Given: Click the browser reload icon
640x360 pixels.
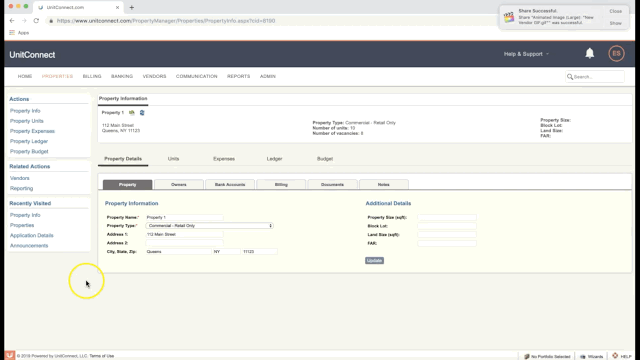Looking at the screenshot, I should tap(36, 20).
